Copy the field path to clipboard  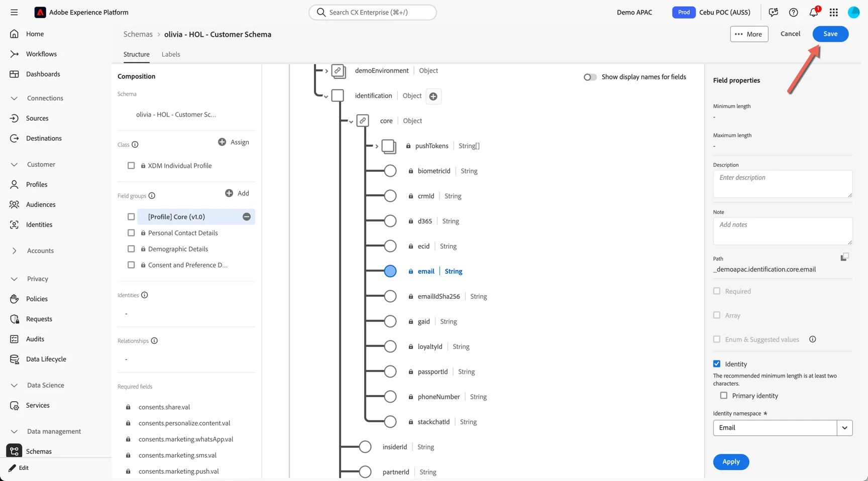pos(844,257)
